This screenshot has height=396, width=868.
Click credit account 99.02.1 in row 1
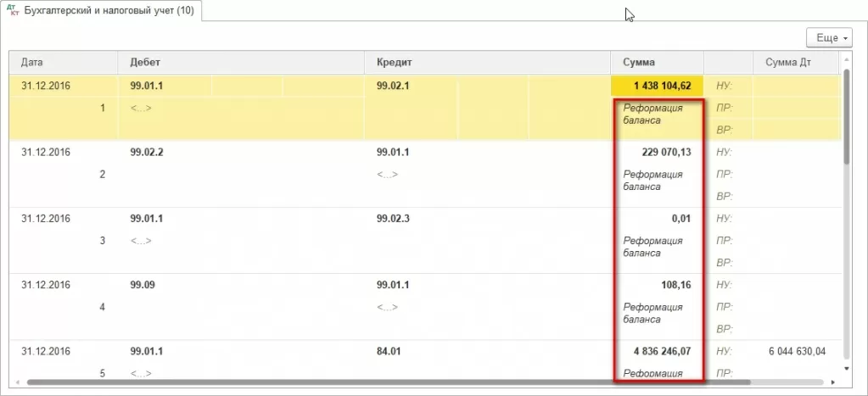coord(393,86)
